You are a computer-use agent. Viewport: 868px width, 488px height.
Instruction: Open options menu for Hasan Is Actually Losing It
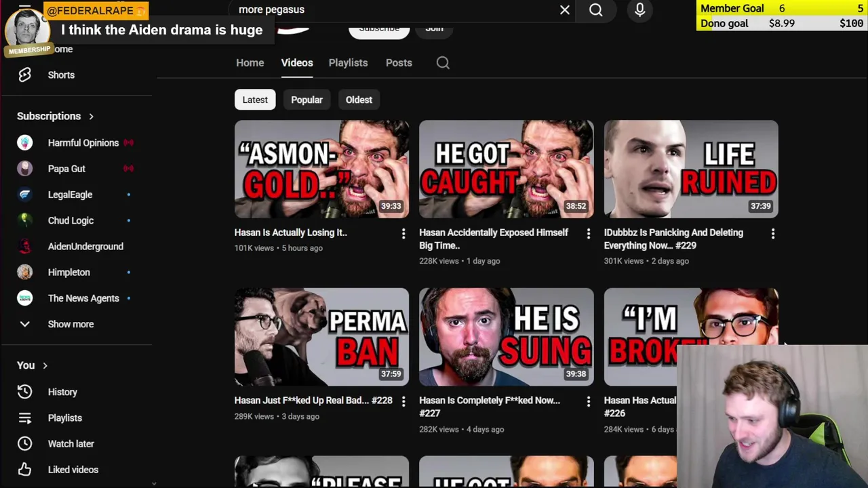403,234
